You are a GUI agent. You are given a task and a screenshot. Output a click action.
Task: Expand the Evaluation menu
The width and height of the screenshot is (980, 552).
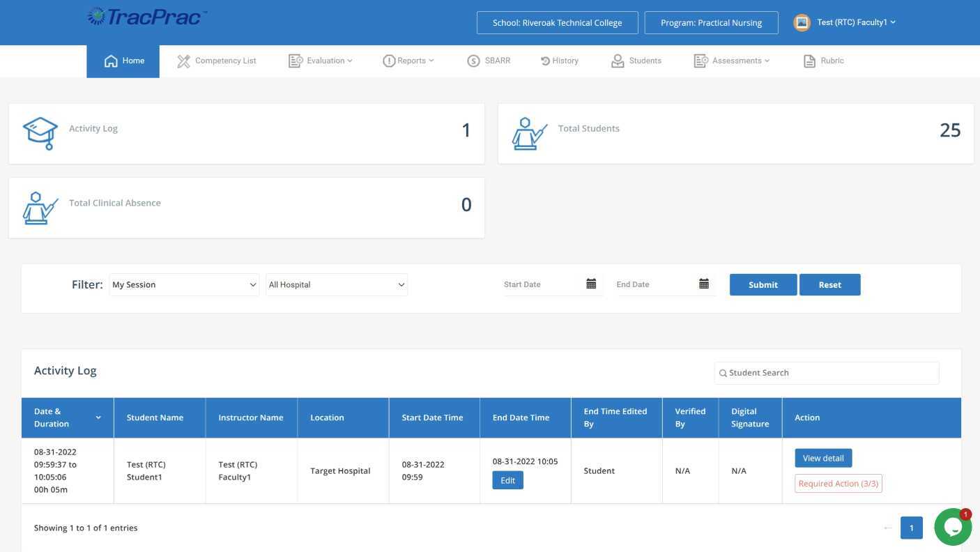click(321, 61)
